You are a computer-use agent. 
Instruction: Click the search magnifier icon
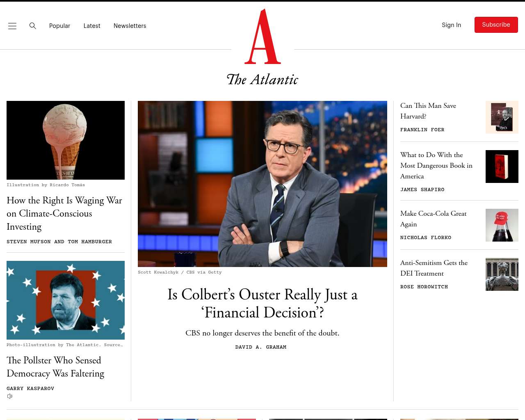click(x=33, y=26)
